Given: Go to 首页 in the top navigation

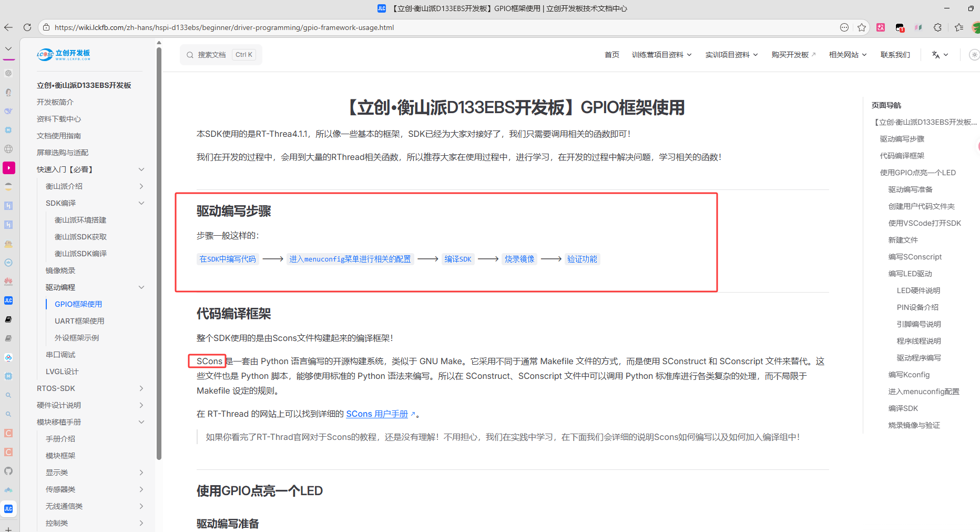Looking at the screenshot, I should (611, 55).
